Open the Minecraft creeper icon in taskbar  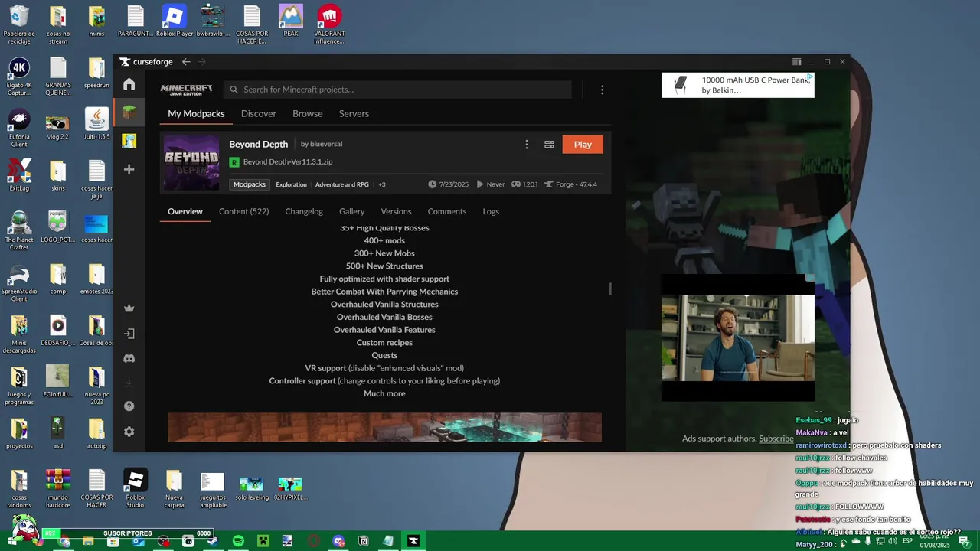pyautogui.click(x=263, y=541)
